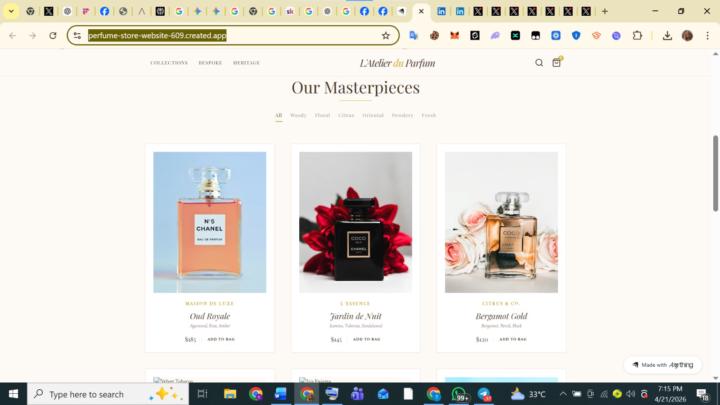Open the Extensions puzzle-piece menu

coord(637,35)
